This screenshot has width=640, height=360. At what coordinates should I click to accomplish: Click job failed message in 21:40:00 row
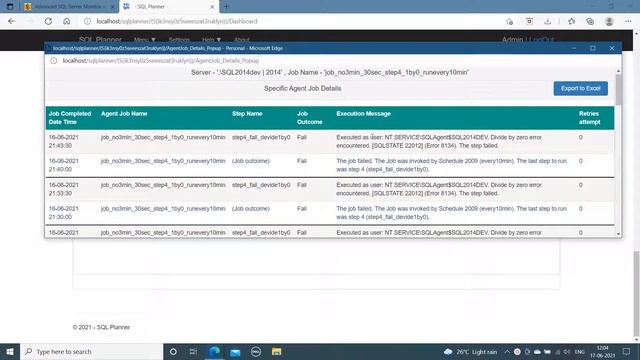(451, 165)
